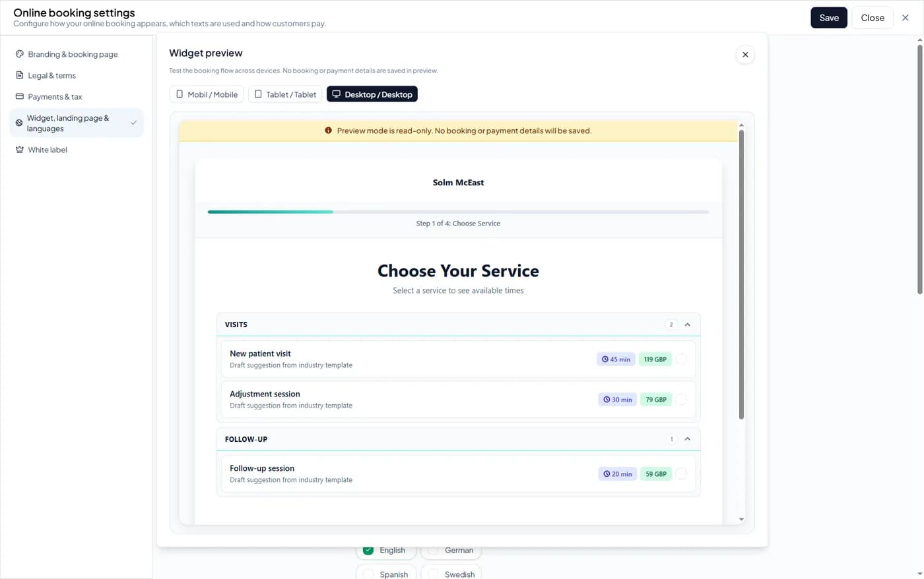Save the online booking settings
Screen dimensions: 924x579
pyautogui.click(x=828, y=18)
